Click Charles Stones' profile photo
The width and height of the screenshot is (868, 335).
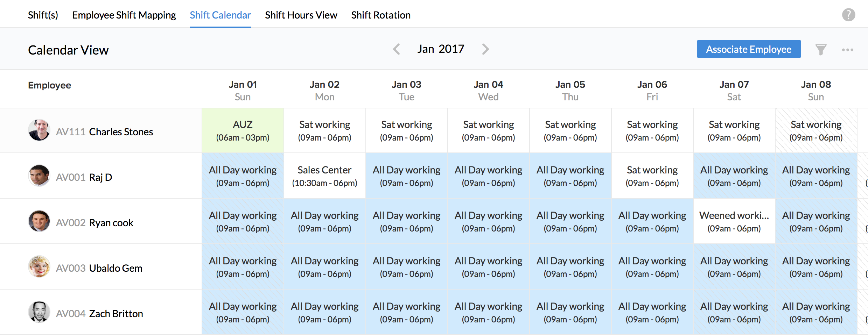(39, 130)
